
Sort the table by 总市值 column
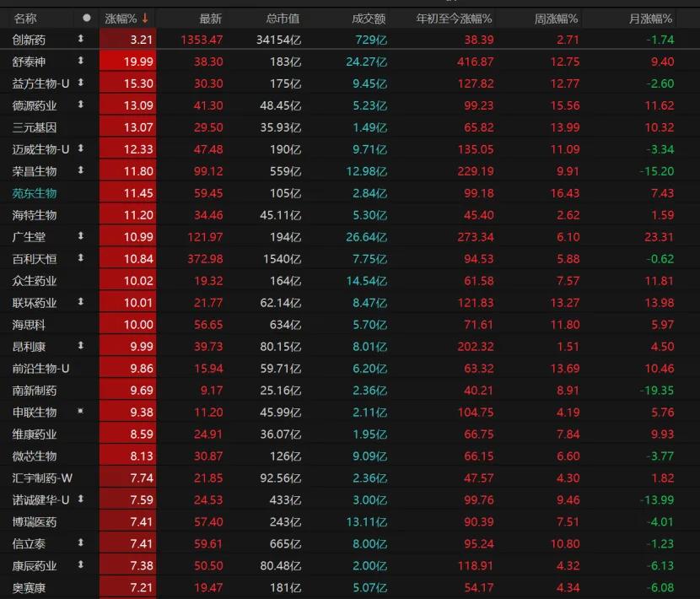(283, 18)
